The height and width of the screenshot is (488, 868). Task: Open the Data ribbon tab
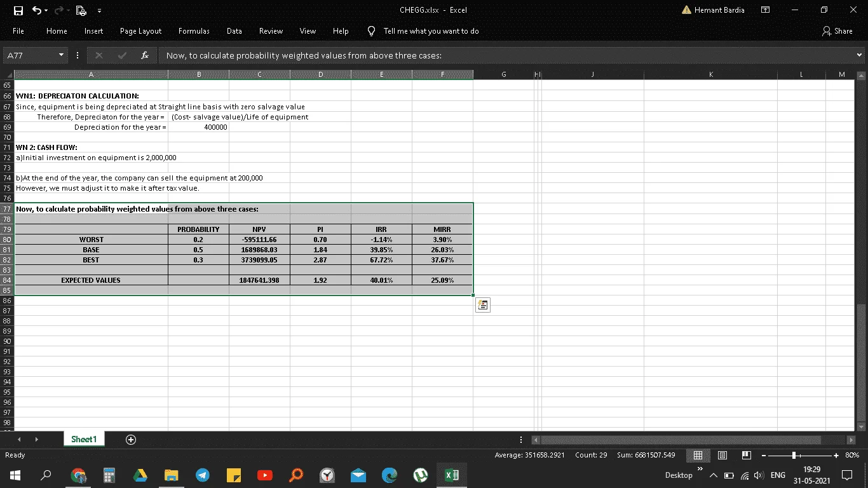coord(234,31)
